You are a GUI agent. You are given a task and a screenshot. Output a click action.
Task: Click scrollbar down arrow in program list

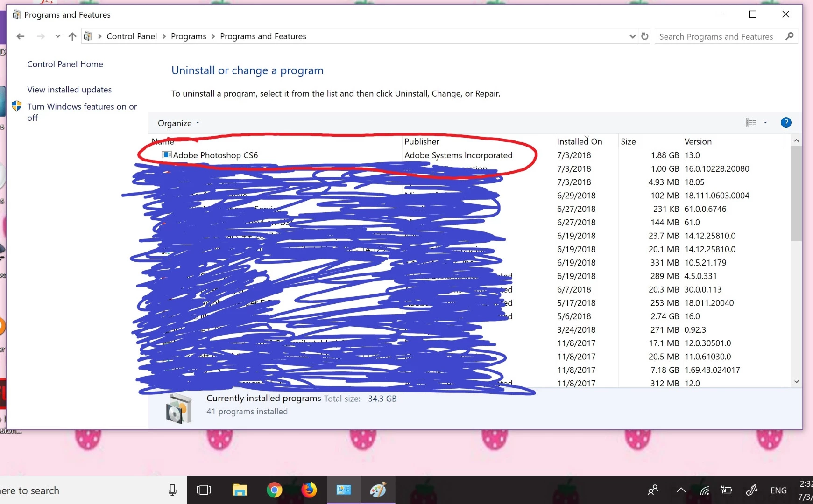[x=796, y=382]
